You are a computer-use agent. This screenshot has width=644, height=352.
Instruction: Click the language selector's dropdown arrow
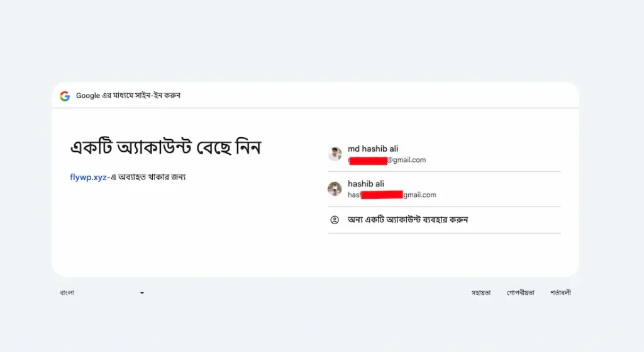(142, 293)
